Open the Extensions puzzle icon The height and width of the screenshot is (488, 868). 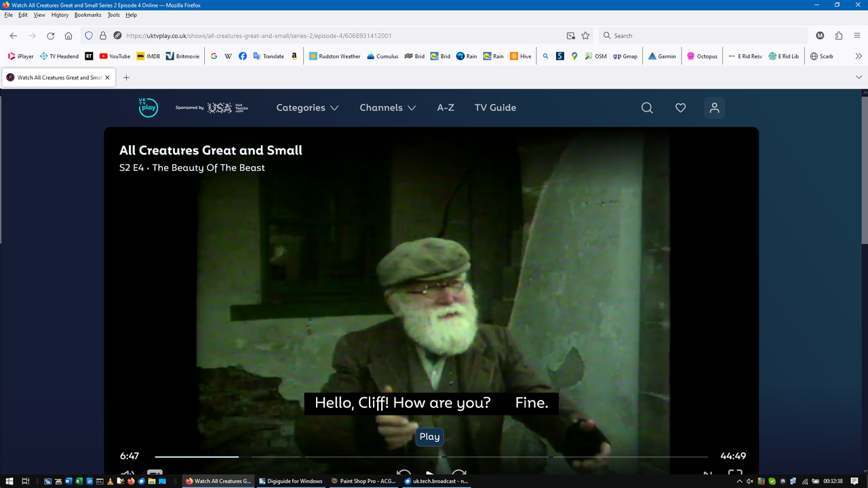click(839, 36)
